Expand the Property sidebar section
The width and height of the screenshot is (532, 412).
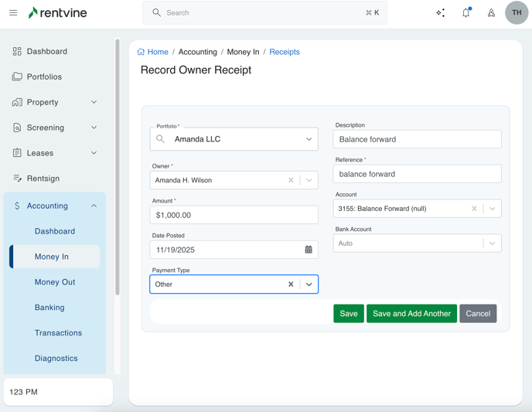pyautogui.click(x=94, y=102)
